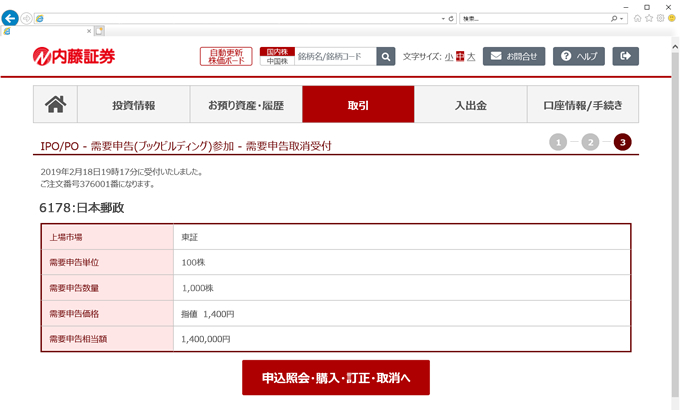The height and width of the screenshot is (410, 680).
Task: Open the 取引 tab
Action: pyautogui.click(x=358, y=104)
